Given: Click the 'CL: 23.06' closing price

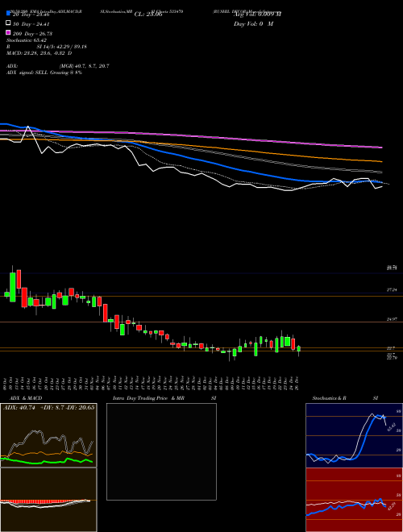Looking at the screenshot, I should 148,15.
